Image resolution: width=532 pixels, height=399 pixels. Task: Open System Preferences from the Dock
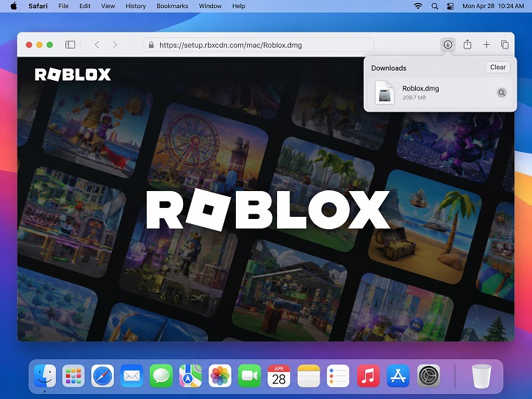tap(428, 375)
